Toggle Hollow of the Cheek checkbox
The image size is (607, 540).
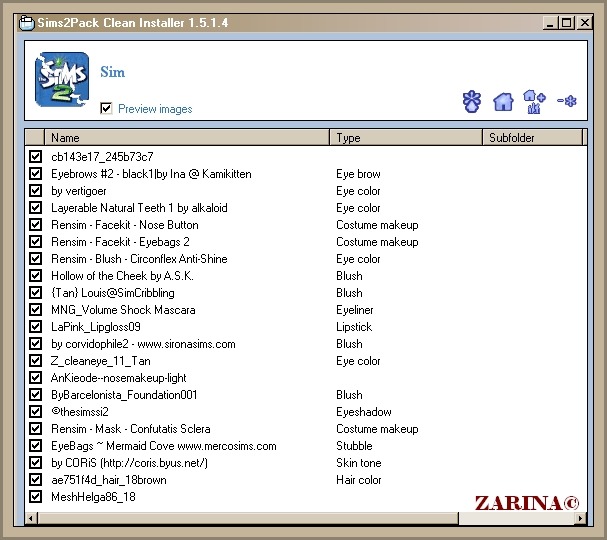(x=36, y=276)
